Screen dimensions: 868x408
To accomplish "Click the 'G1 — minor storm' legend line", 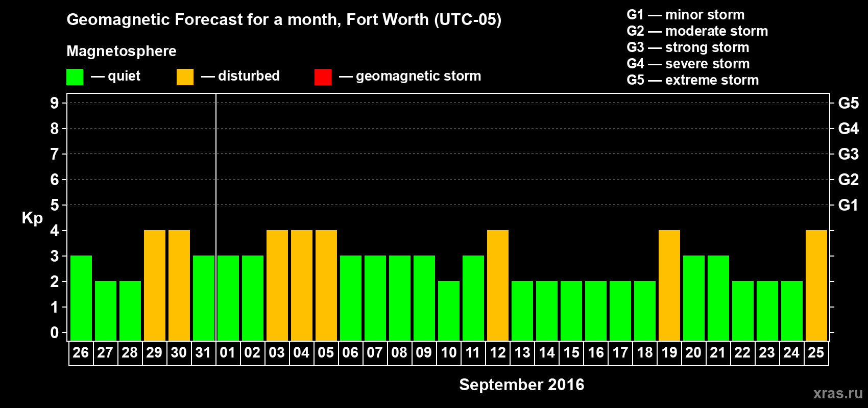I will [x=686, y=14].
